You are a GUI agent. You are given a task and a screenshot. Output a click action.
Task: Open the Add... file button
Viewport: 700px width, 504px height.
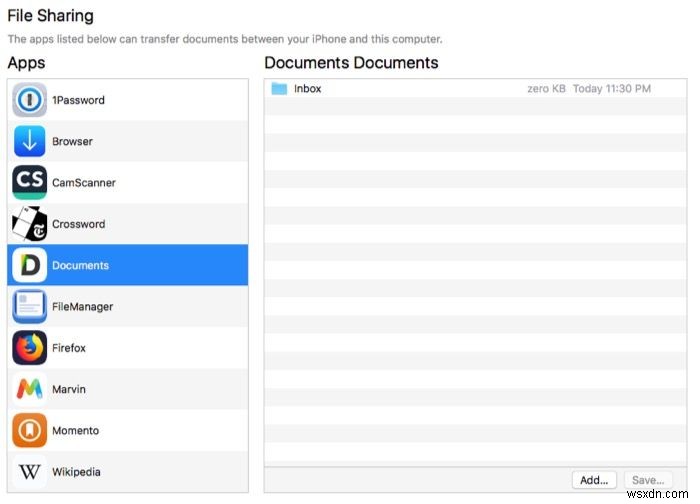(x=594, y=480)
